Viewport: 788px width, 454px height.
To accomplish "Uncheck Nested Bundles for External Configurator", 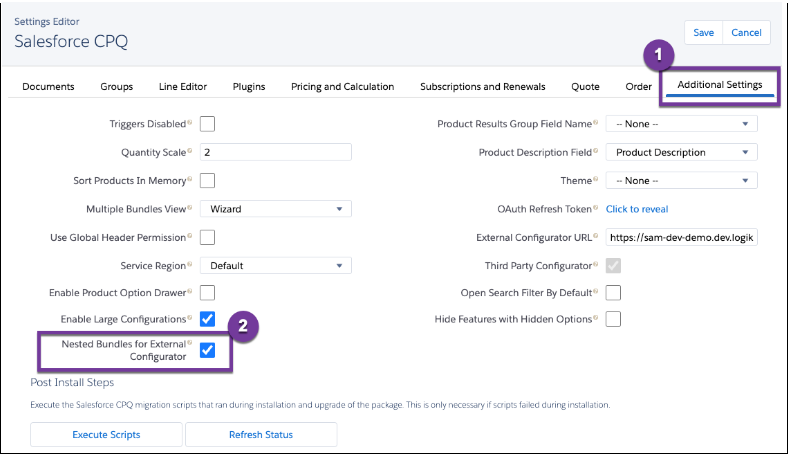I will coord(207,350).
